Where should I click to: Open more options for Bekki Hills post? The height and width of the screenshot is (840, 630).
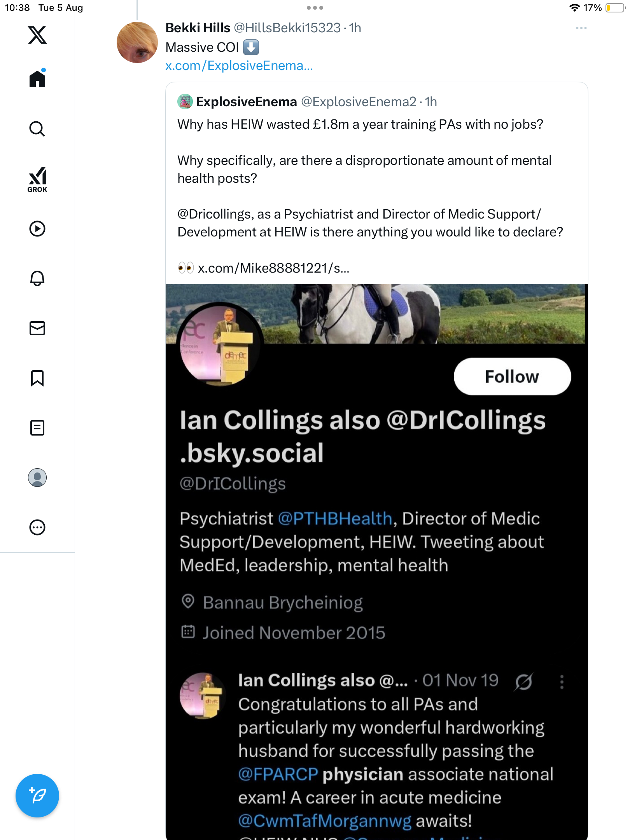[x=581, y=28]
